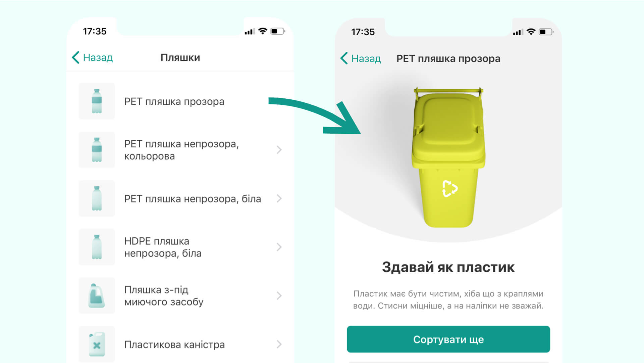Screen dimensions: 644x363
Task: Tap the colored opaque PET bottle icon
Action: (97, 150)
